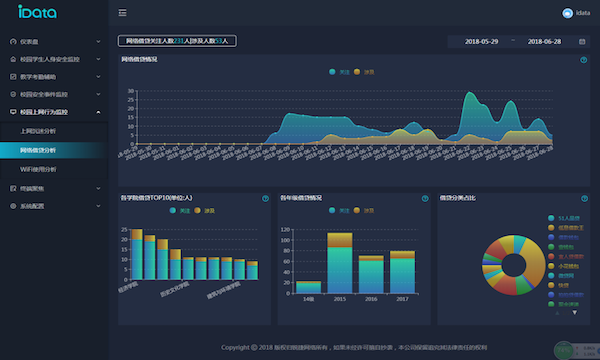Open the idata user avatar icon
This screenshot has width=600, height=360.
pyautogui.click(x=567, y=13)
